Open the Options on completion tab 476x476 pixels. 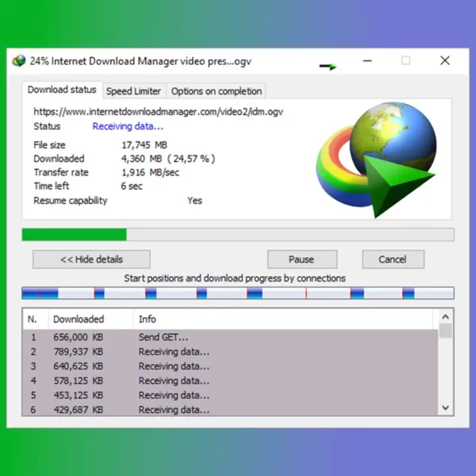(x=217, y=91)
